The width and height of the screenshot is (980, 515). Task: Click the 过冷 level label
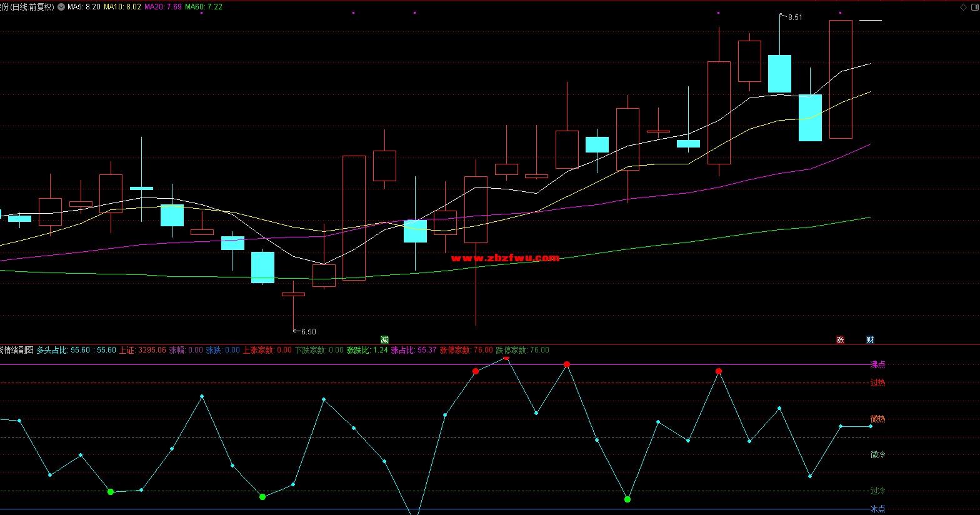point(877,491)
